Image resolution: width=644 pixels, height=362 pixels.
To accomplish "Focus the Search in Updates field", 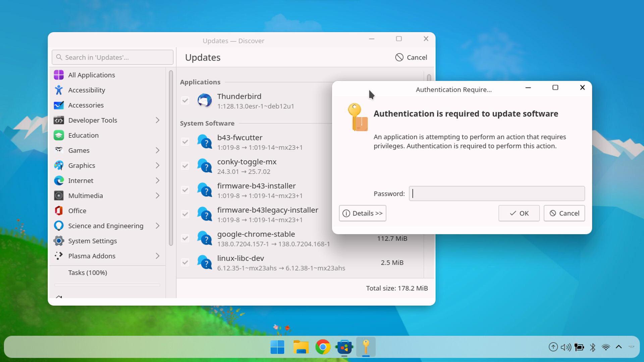I will [113, 57].
